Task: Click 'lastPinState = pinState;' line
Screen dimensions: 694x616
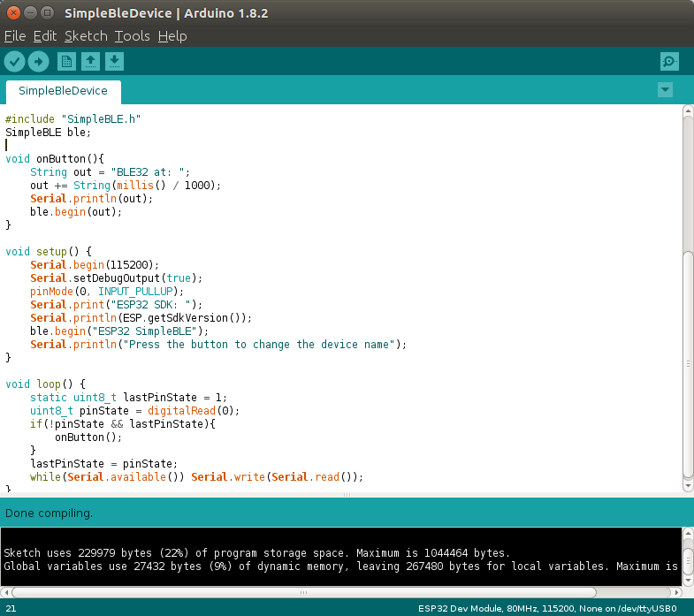Action: coord(103,464)
